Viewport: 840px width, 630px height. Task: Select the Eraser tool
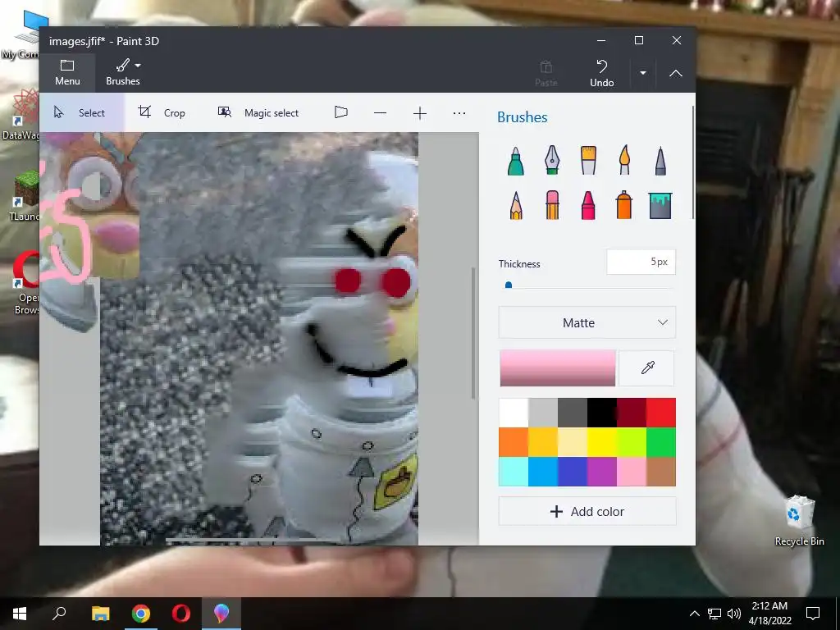[x=552, y=205]
